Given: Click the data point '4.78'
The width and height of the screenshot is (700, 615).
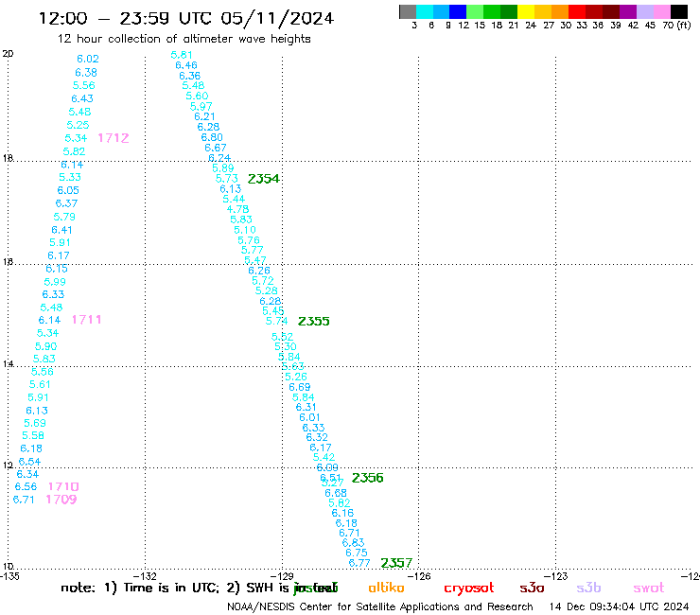Looking at the screenshot, I should (237, 209).
